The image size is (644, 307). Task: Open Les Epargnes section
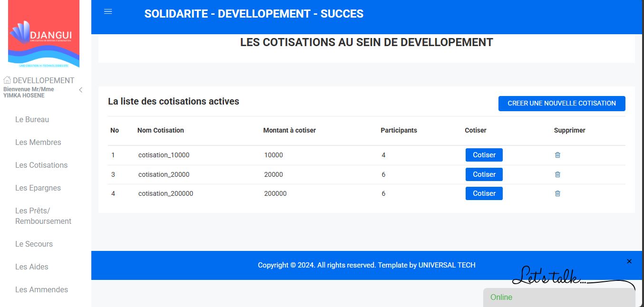click(38, 188)
